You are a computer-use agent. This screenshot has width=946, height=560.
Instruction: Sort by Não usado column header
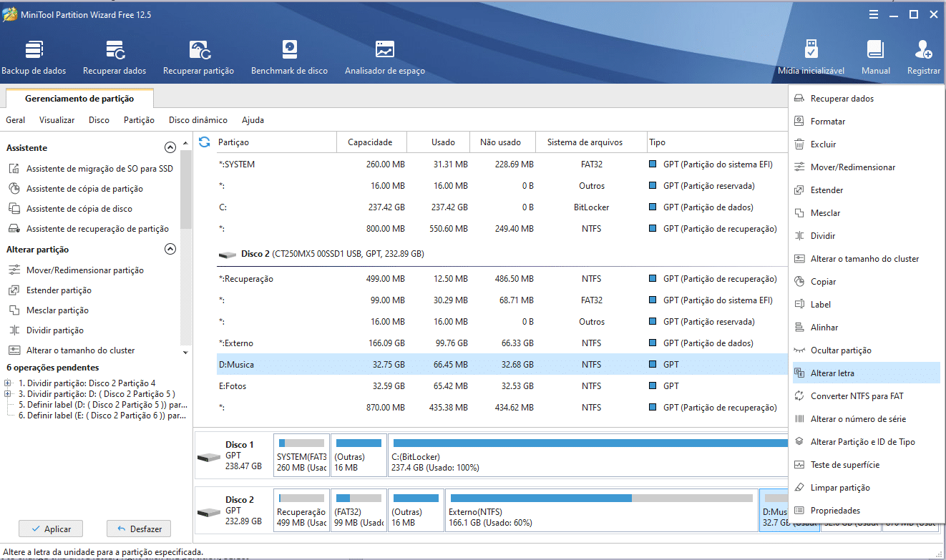click(x=502, y=142)
